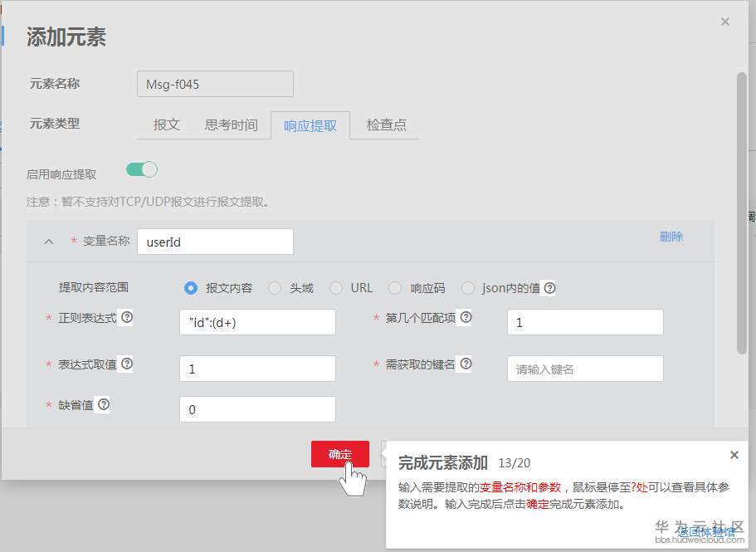The width and height of the screenshot is (756, 552).
Task: Click the dialog's vertical scrollbar
Action: point(742,213)
